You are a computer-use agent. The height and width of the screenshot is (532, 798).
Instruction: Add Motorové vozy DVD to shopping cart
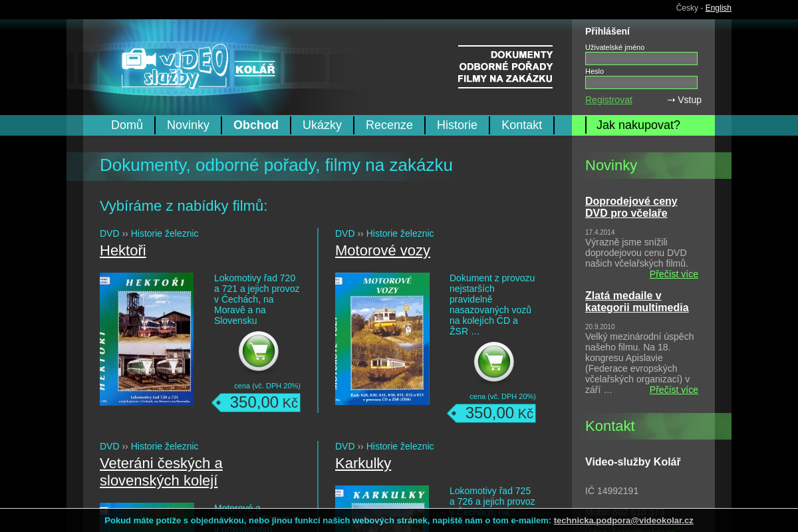click(494, 362)
